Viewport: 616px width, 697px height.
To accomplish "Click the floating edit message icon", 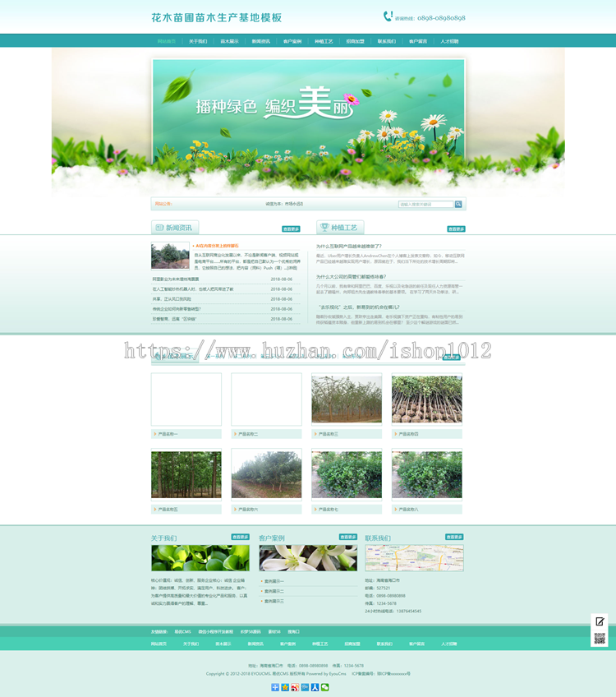I will [600, 621].
